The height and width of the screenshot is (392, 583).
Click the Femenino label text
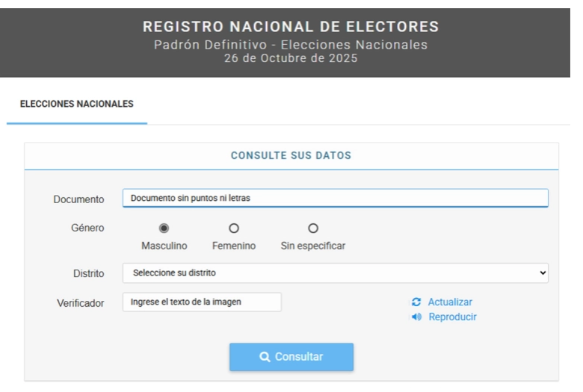[234, 246]
